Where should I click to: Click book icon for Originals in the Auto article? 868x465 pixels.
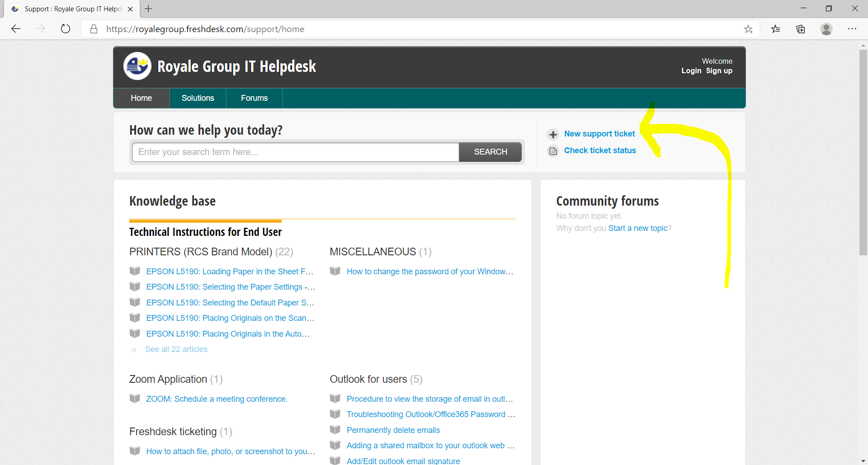135,333
